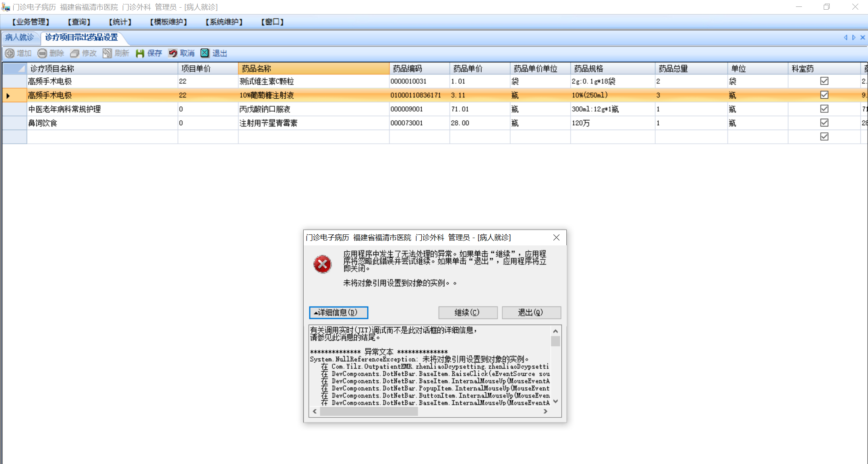The image size is (868, 464).
Task: Click the 增加 (add) toolbar icon
Action: coord(10,53)
